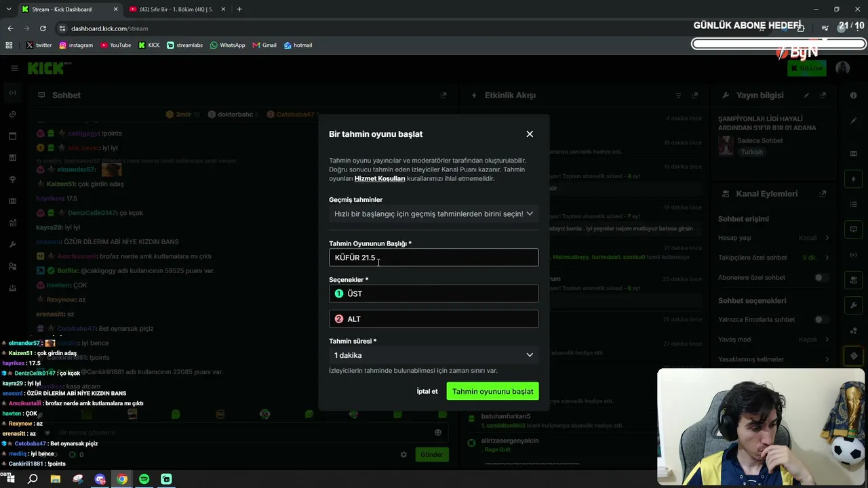The width and height of the screenshot is (868, 488).
Task: Toggle "Yalnızca Emotlarla sohbet" switch
Action: pos(821,319)
